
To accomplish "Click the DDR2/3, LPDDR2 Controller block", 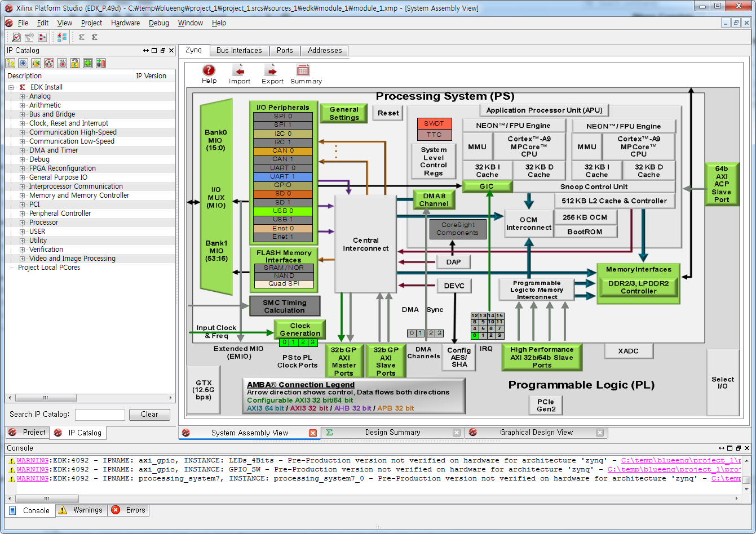I will (x=638, y=287).
